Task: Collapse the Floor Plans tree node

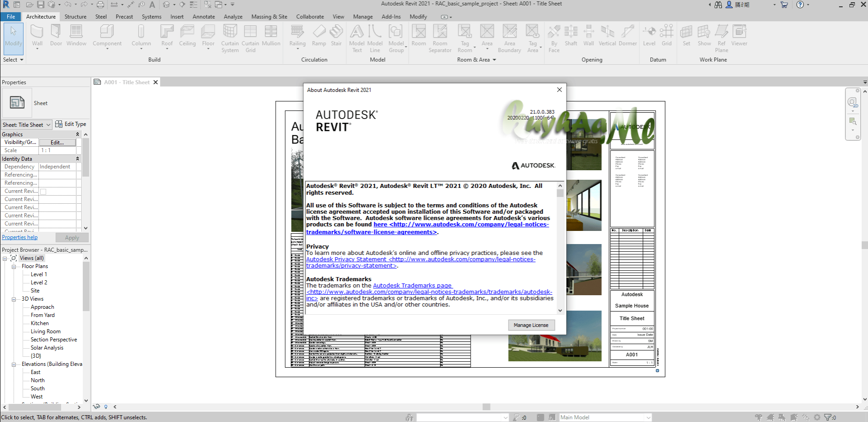Action: pyautogui.click(x=14, y=267)
